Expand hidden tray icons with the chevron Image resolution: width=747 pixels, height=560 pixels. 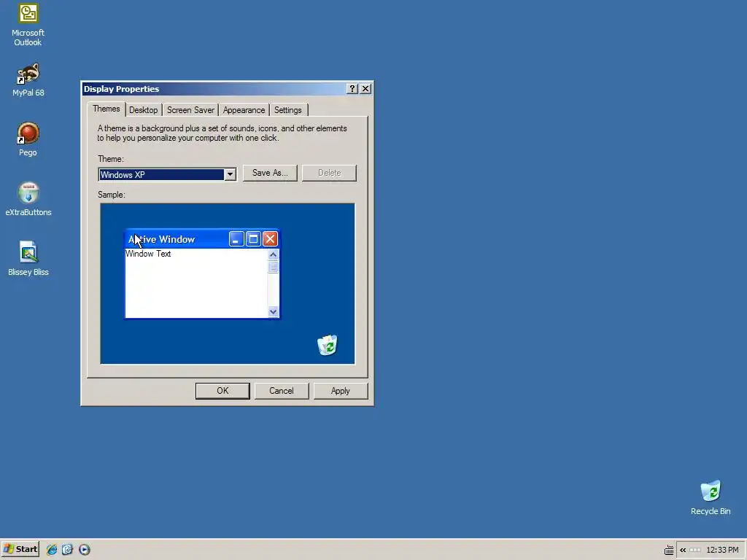[x=683, y=550]
